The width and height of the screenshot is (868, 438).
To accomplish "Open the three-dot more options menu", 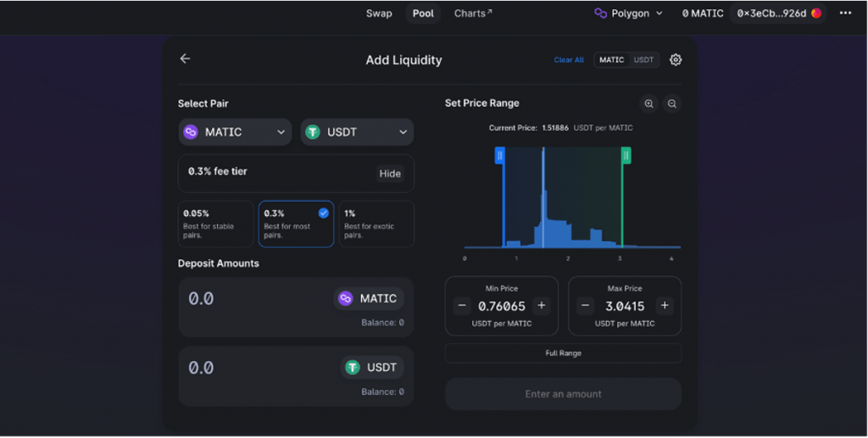I will tap(844, 14).
